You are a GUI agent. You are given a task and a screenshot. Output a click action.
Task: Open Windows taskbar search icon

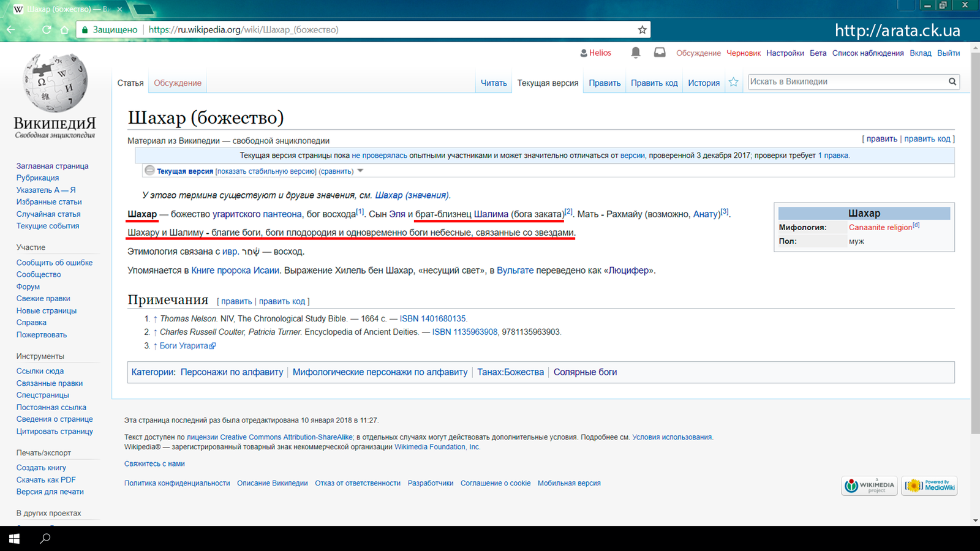pyautogui.click(x=45, y=538)
